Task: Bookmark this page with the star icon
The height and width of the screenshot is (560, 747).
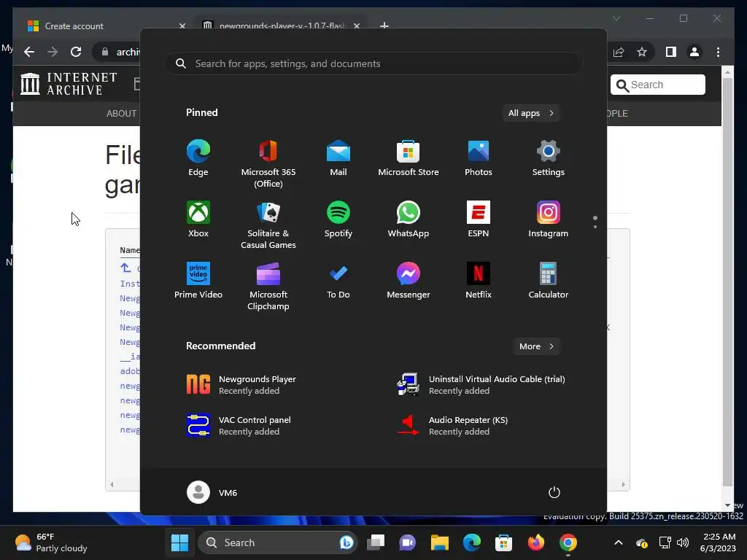Action: click(642, 52)
